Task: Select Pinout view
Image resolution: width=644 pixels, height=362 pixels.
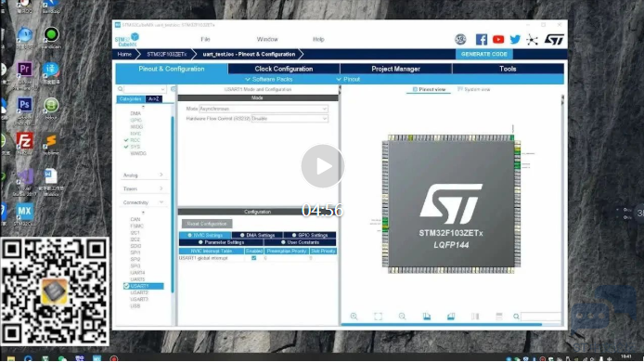Action: click(429, 89)
